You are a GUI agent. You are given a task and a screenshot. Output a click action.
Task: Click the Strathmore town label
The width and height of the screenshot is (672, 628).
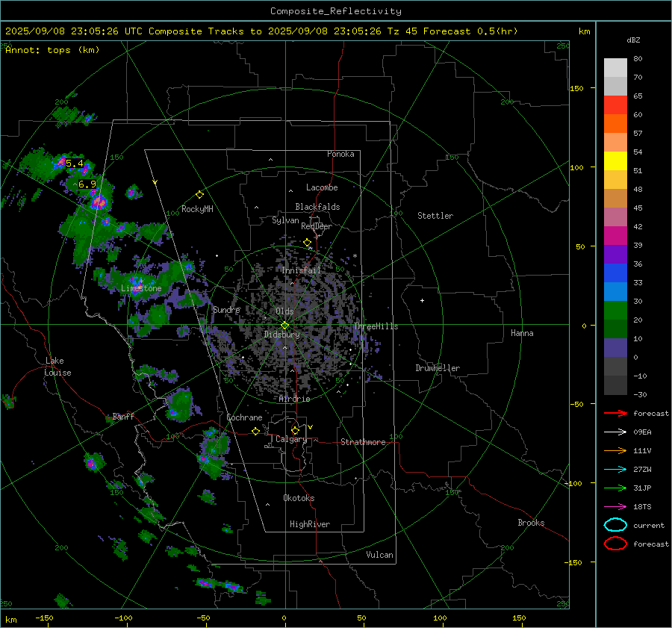[363, 442]
